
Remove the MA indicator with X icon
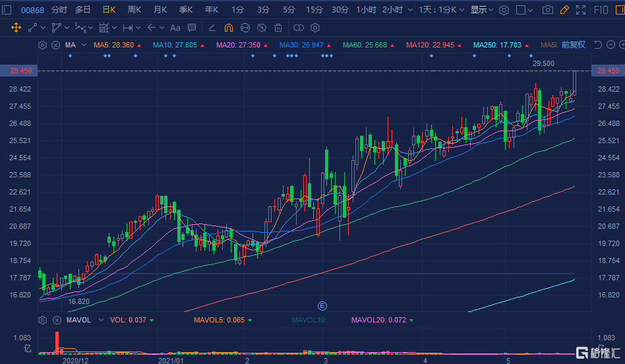pyautogui.click(x=55, y=45)
